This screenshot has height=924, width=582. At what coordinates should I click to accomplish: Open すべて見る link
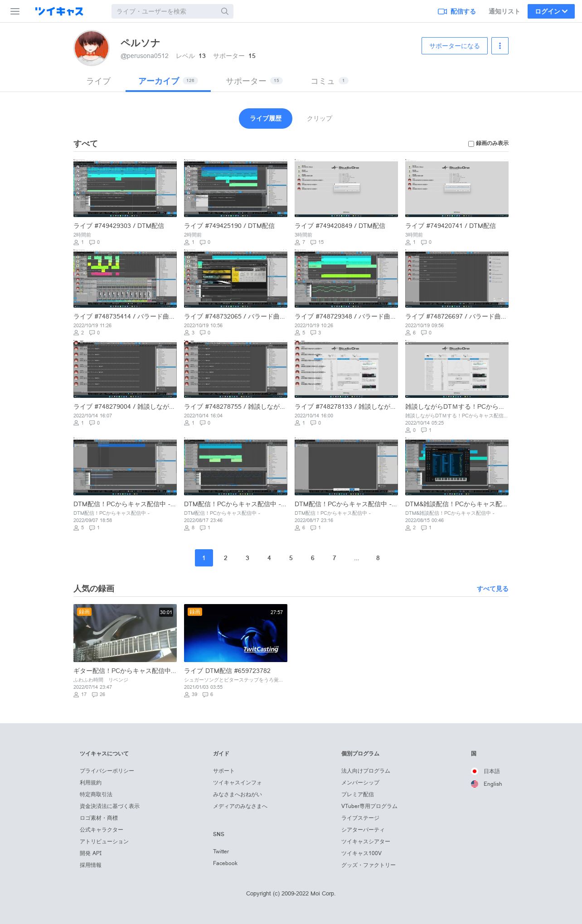493,589
